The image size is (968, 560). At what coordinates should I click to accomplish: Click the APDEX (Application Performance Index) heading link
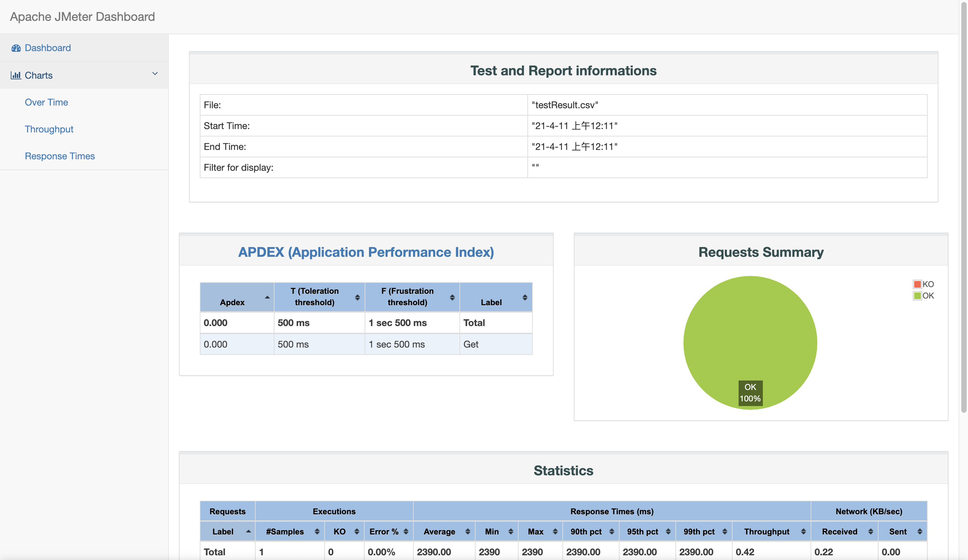tap(366, 252)
